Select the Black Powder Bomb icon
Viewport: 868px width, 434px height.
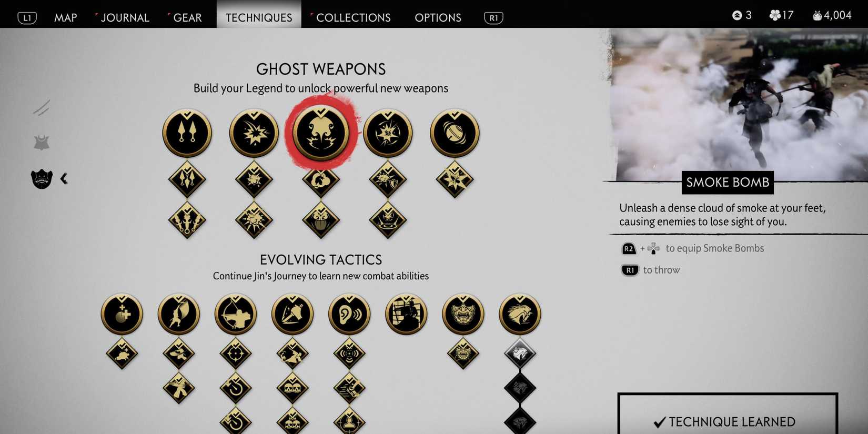(x=254, y=133)
